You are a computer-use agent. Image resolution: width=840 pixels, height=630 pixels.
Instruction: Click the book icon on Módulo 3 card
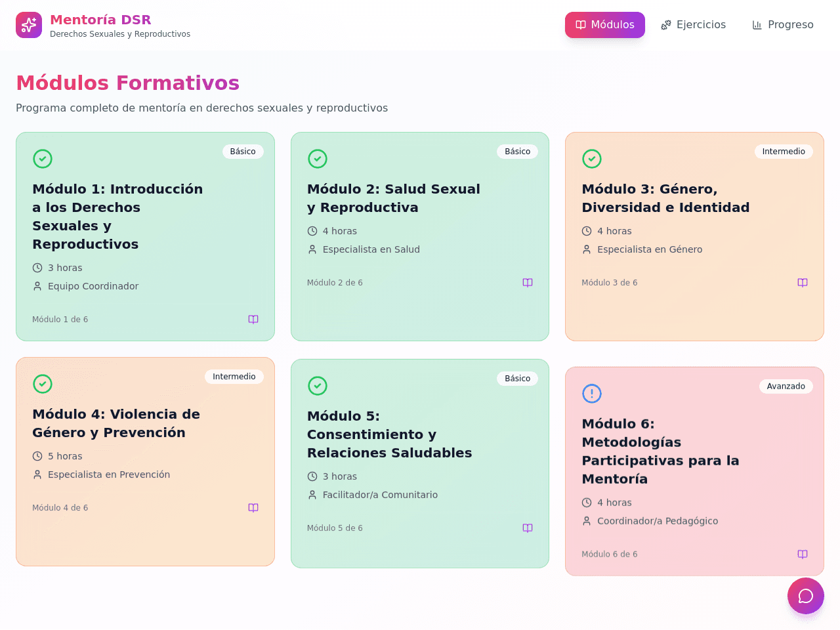803,283
